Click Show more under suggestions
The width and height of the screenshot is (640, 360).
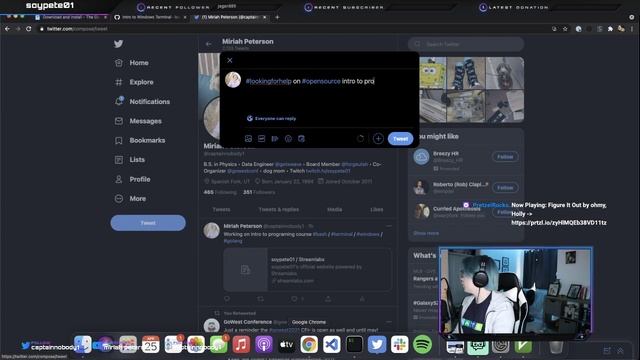pos(426,233)
